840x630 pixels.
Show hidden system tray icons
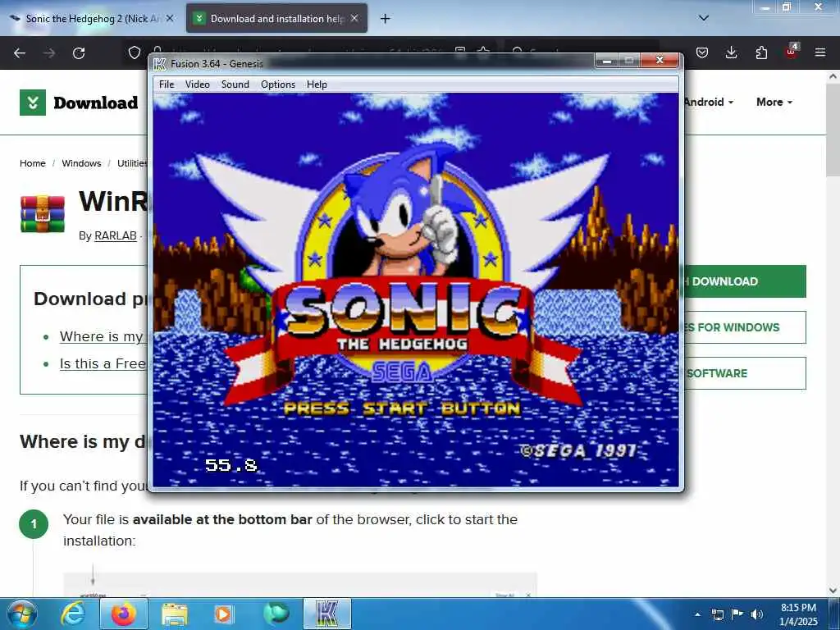697,614
